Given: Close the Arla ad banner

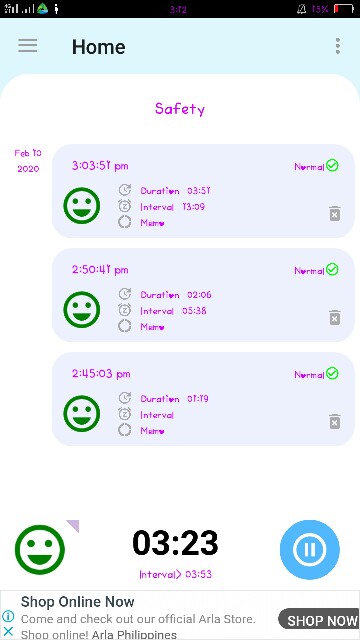Looking at the screenshot, I should point(8,631).
